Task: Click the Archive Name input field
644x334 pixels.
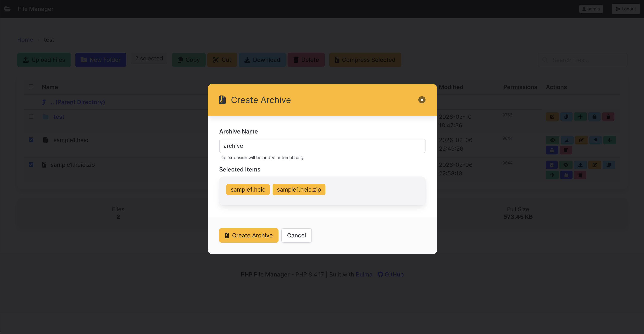Action: pyautogui.click(x=322, y=146)
